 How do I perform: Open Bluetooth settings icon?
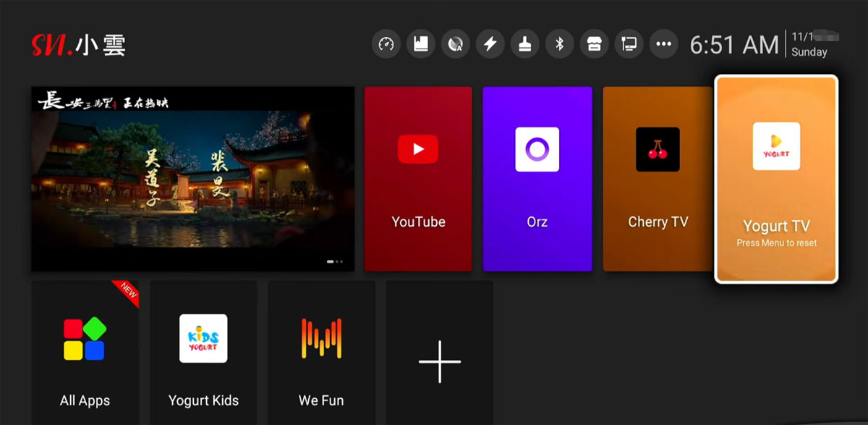559,44
